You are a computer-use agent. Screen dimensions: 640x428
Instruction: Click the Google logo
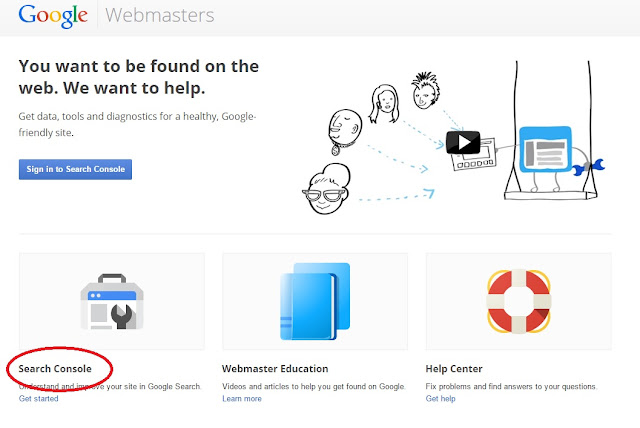click(x=53, y=16)
